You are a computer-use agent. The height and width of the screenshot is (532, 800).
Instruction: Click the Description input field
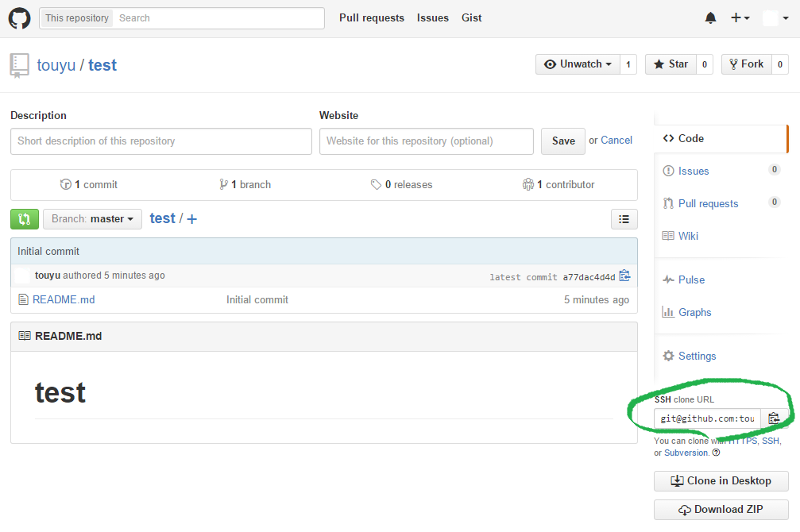160,141
